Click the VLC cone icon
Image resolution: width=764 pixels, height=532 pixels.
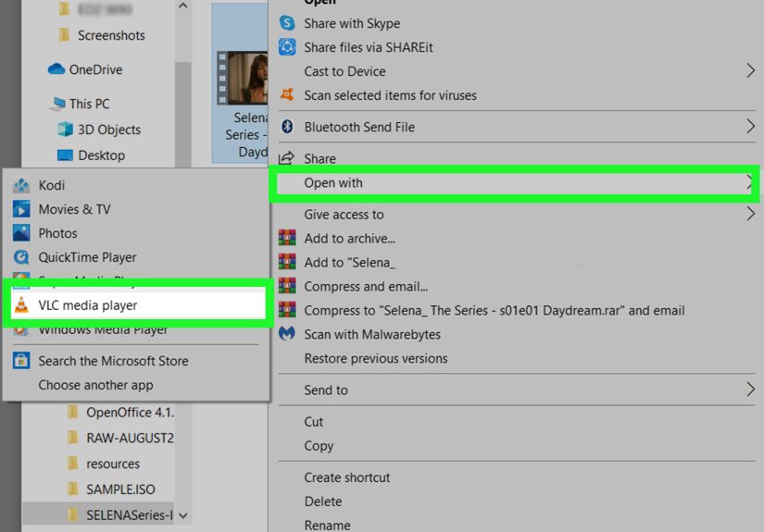click(21, 304)
